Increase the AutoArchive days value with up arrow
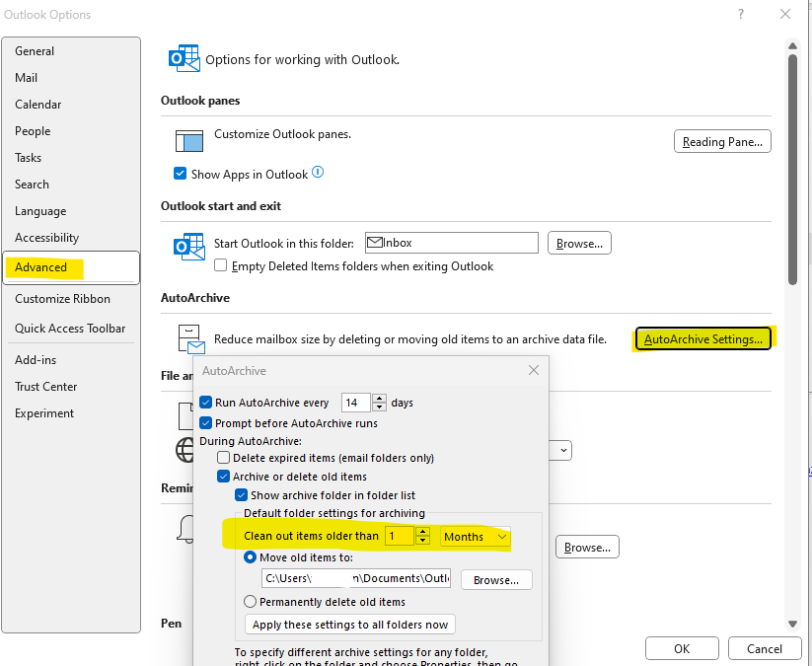812x666 pixels. (380, 399)
